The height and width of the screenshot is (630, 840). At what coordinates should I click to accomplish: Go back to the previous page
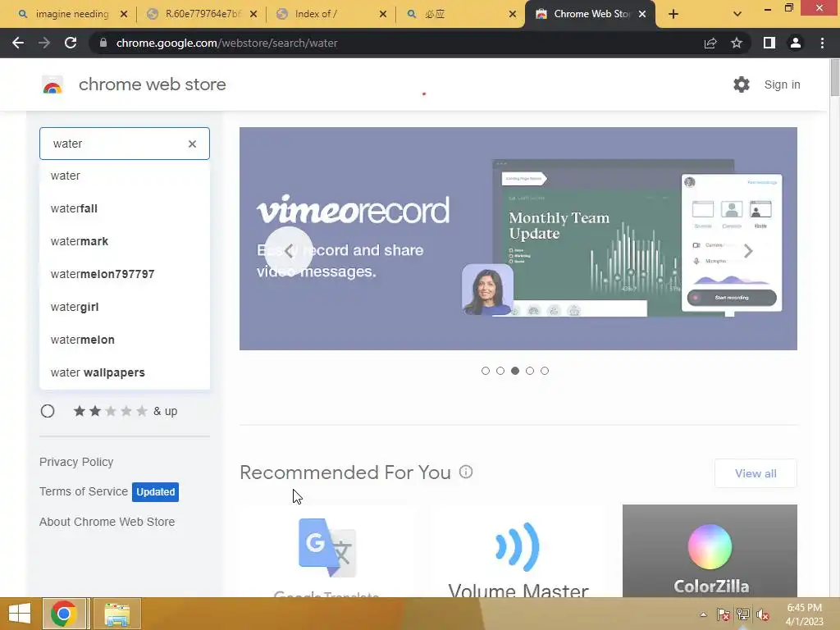click(x=18, y=43)
